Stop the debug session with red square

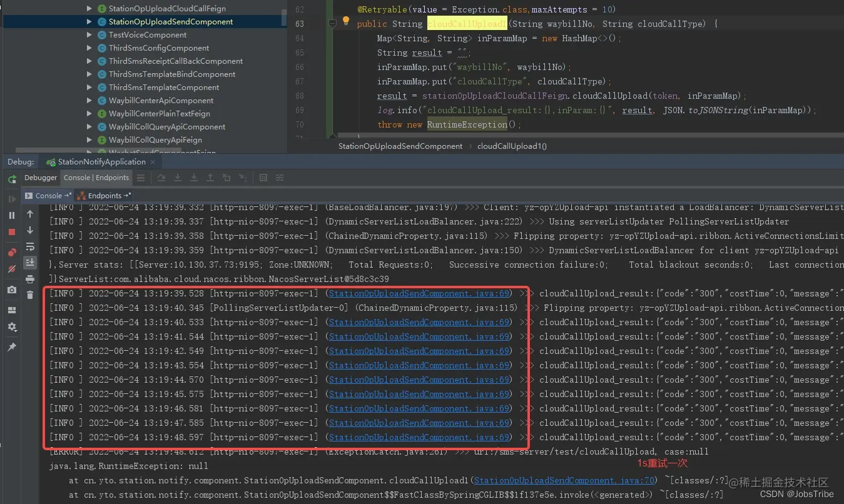pos(12,232)
